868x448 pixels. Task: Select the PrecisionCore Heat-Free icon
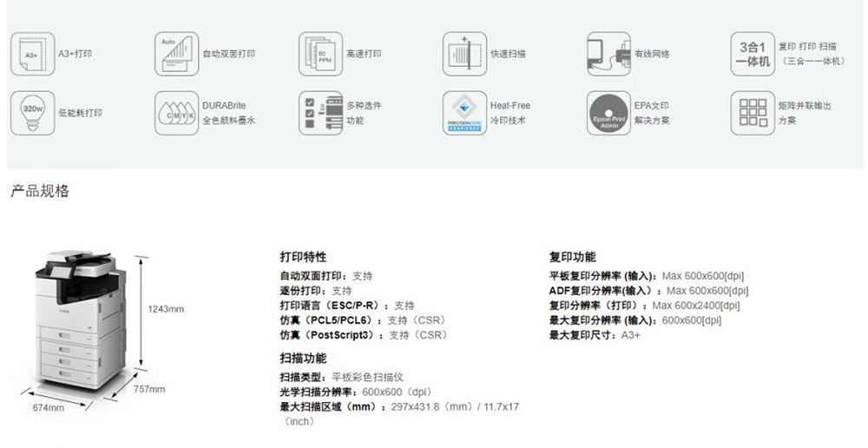[464, 113]
